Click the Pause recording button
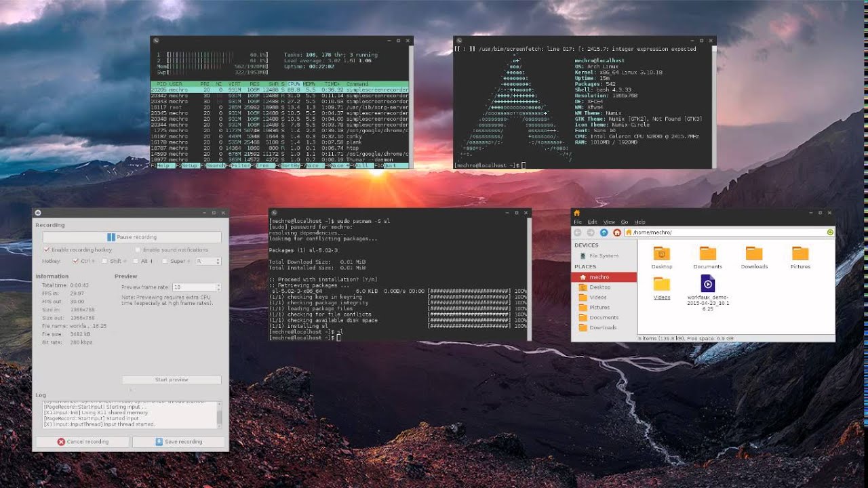 132,237
